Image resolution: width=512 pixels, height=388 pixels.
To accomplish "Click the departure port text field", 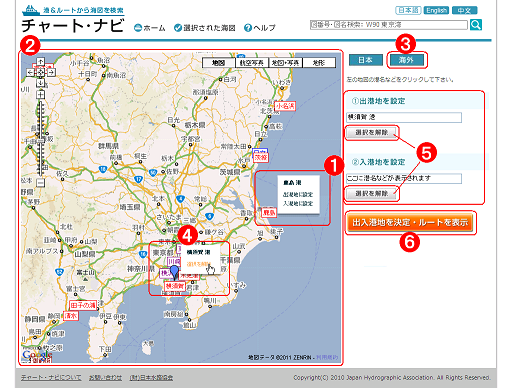I will (404, 117).
